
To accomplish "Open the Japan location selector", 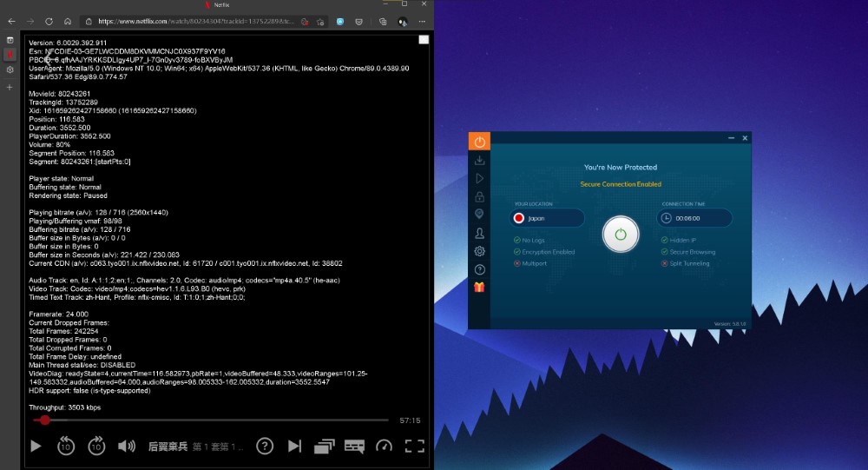I will 549,219.
